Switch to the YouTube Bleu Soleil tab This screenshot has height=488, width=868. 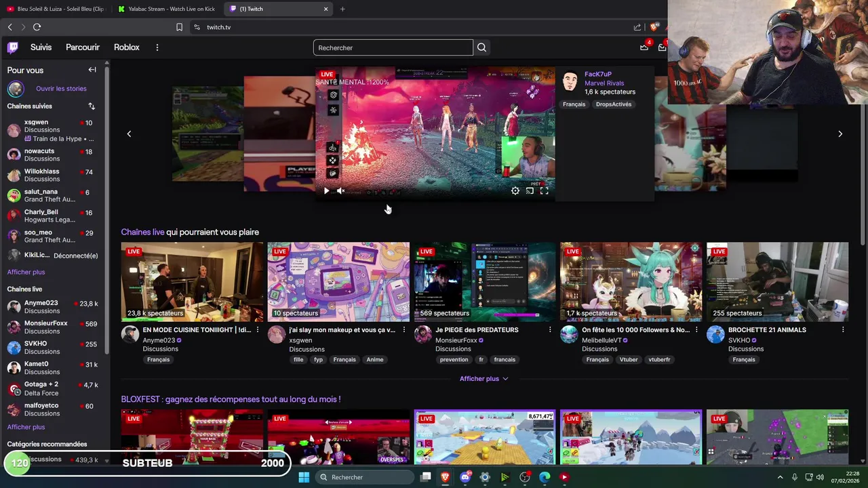coord(56,9)
